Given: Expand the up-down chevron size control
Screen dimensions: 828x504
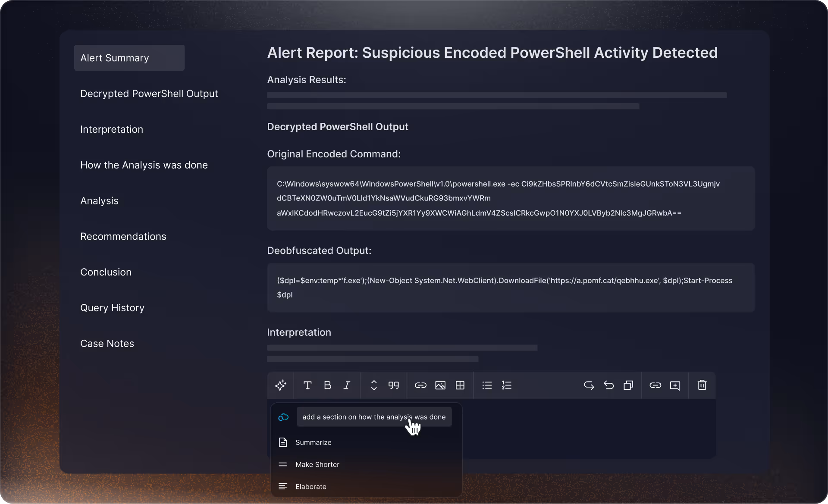Looking at the screenshot, I should pos(374,385).
